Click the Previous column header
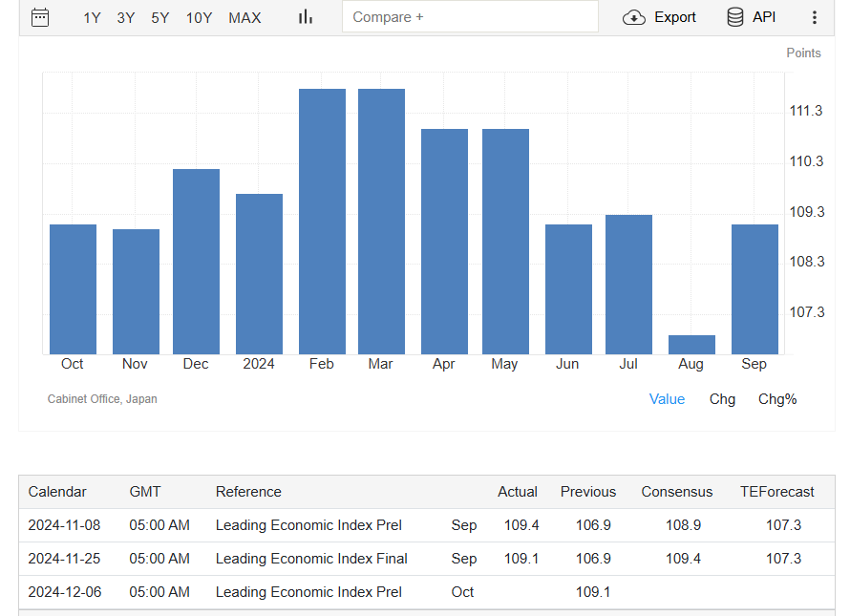Screen dimensions: 850x616 click(x=588, y=492)
